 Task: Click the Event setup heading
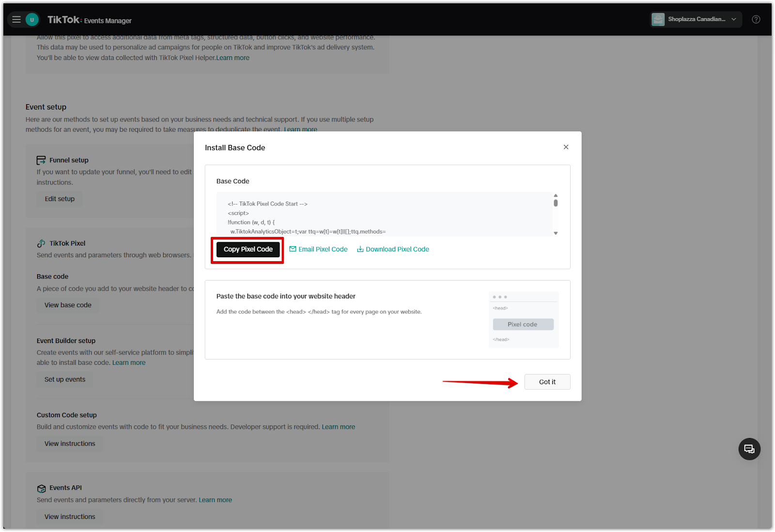(46, 107)
